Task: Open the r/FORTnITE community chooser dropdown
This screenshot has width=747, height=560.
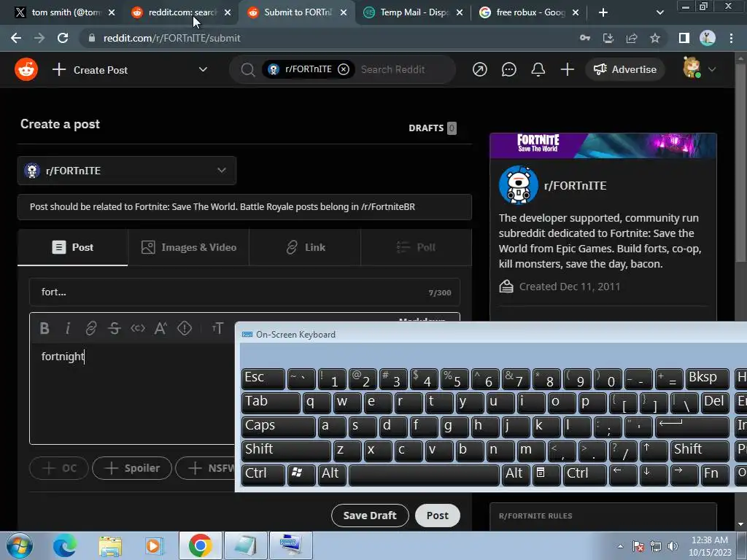Action: pos(127,171)
